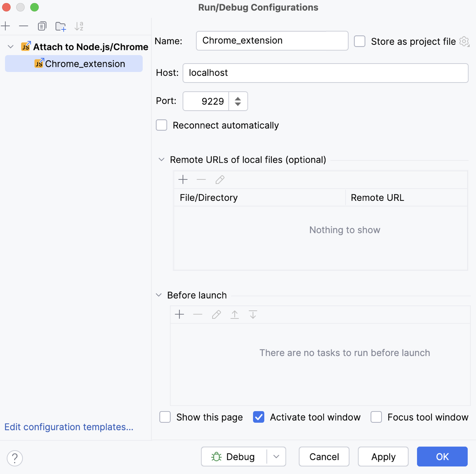Check Focus tool window
The height and width of the screenshot is (474, 476).
click(x=376, y=417)
